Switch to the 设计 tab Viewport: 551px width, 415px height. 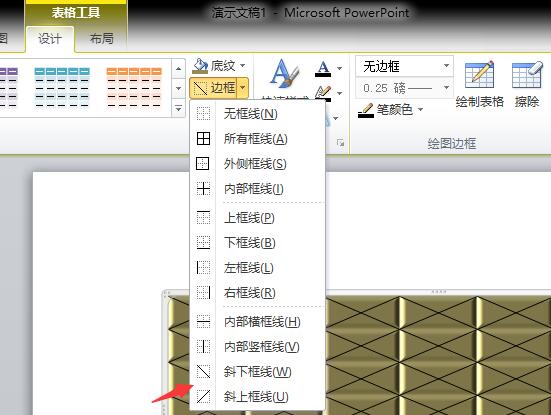point(50,38)
